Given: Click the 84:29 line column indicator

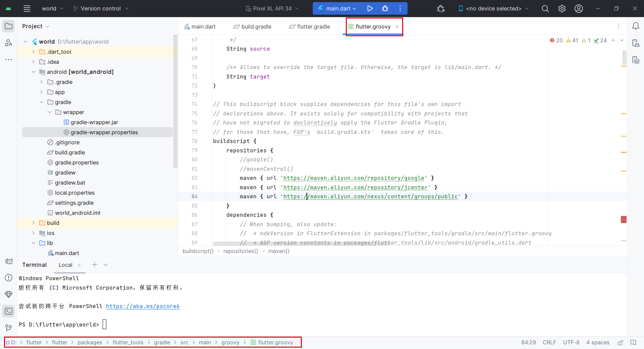Looking at the screenshot, I should click(528, 342).
